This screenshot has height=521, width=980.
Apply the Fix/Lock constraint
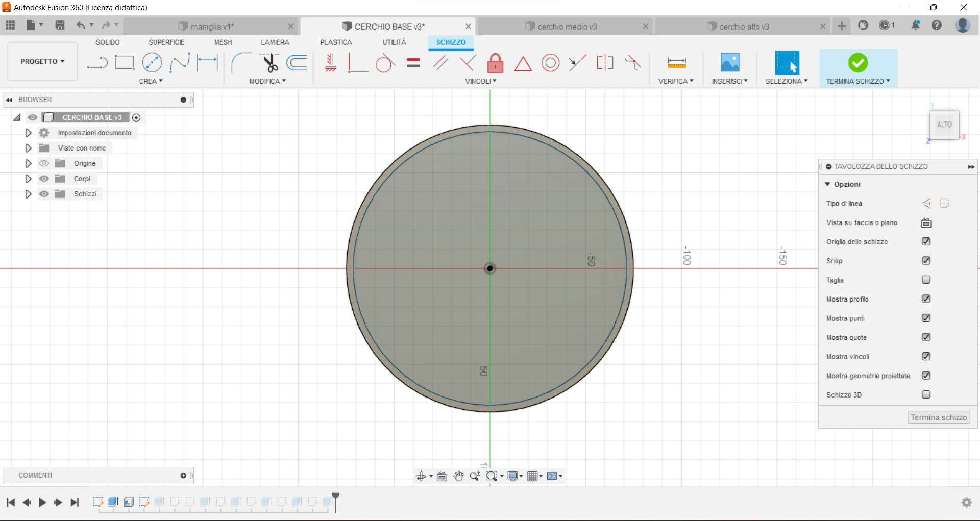[x=496, y=63]
